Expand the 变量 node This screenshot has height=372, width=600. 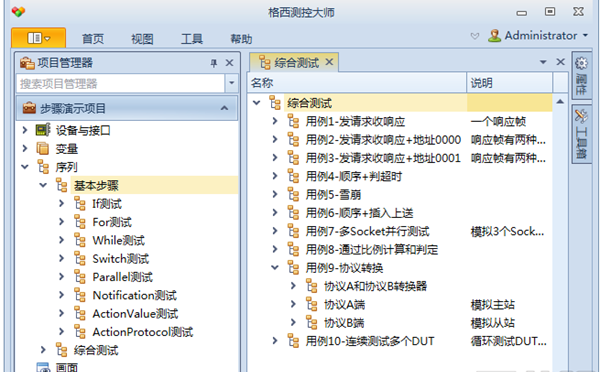click(25, 148)
